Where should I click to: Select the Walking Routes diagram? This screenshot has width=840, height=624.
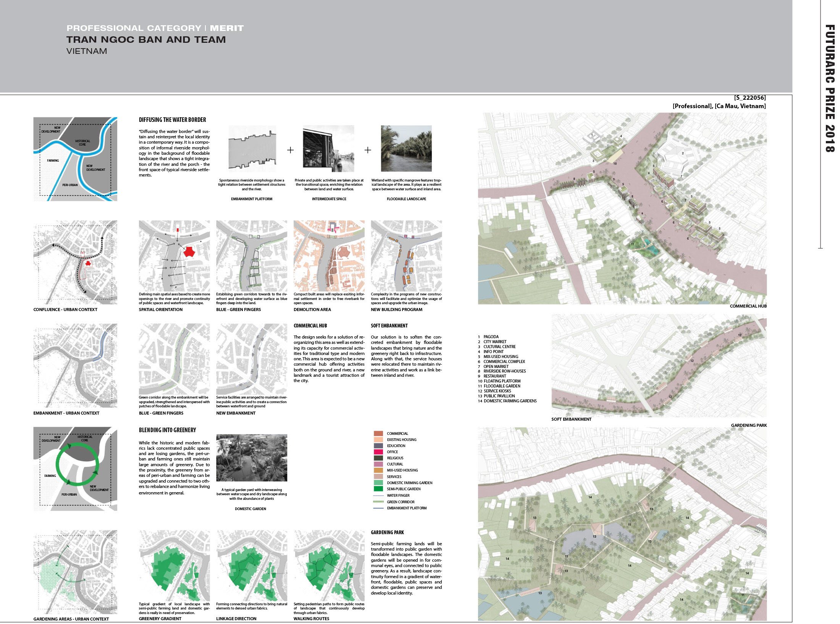329,566
